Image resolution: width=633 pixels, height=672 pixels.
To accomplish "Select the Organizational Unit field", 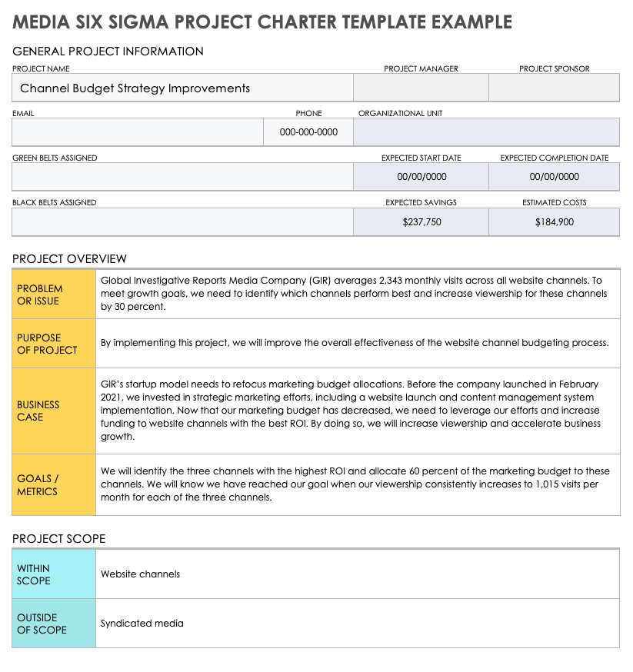I will pyautogui.click(x=486, y=132).
